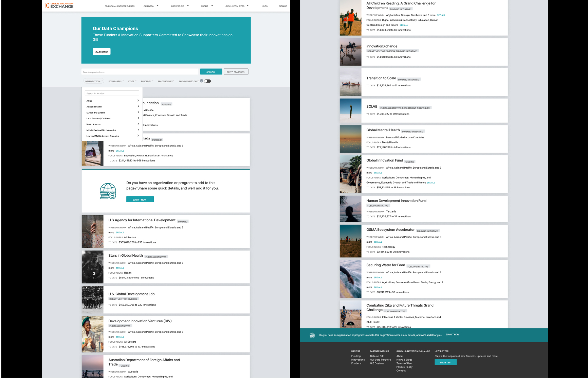
Task: Open the Global Mental Health thumbnail
Action: click(x=350, y=139)
